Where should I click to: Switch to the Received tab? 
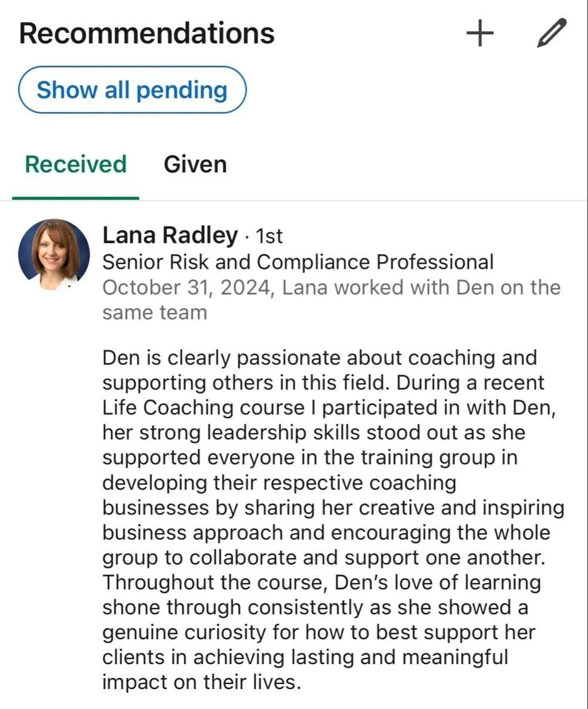[x=75, y=164]
